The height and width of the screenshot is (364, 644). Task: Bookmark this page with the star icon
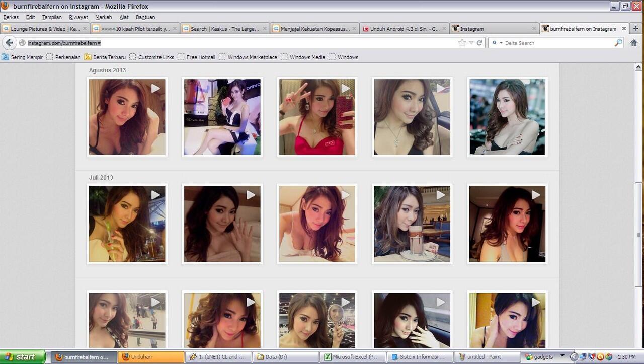(462, 43)
